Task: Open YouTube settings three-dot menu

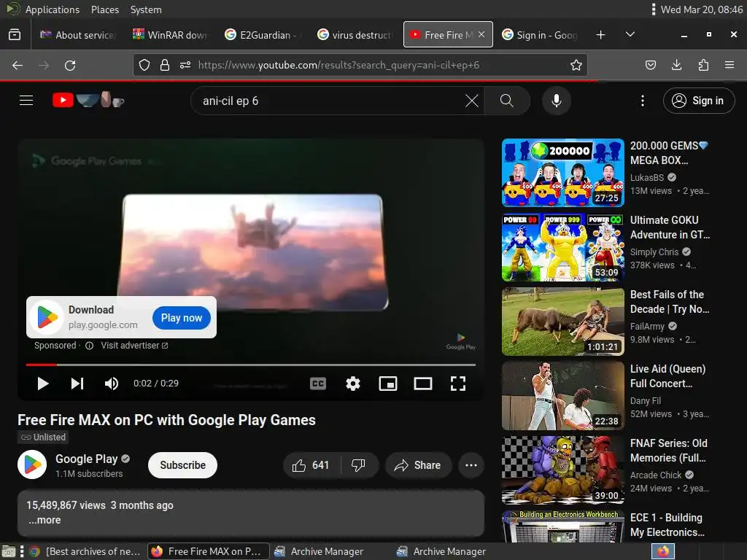Action: 642,101
